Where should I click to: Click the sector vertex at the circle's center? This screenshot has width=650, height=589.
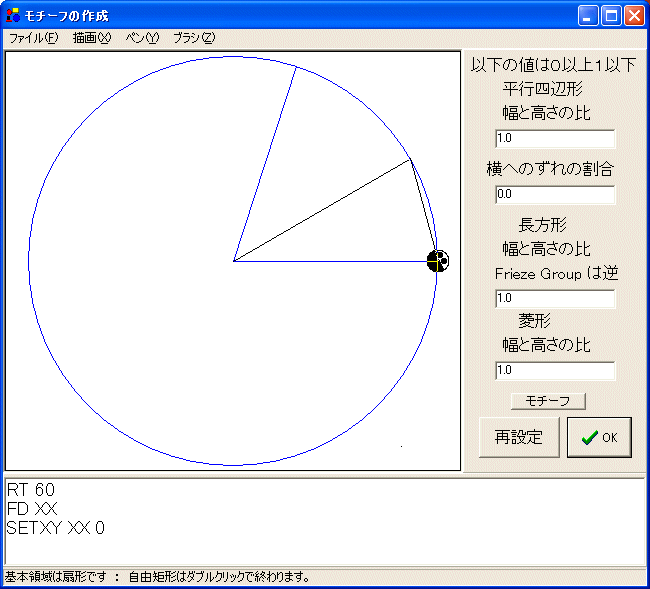point(234,261)
